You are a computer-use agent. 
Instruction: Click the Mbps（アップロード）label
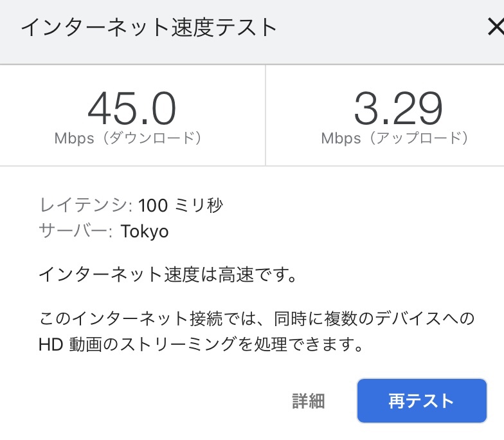pos(395,138)
